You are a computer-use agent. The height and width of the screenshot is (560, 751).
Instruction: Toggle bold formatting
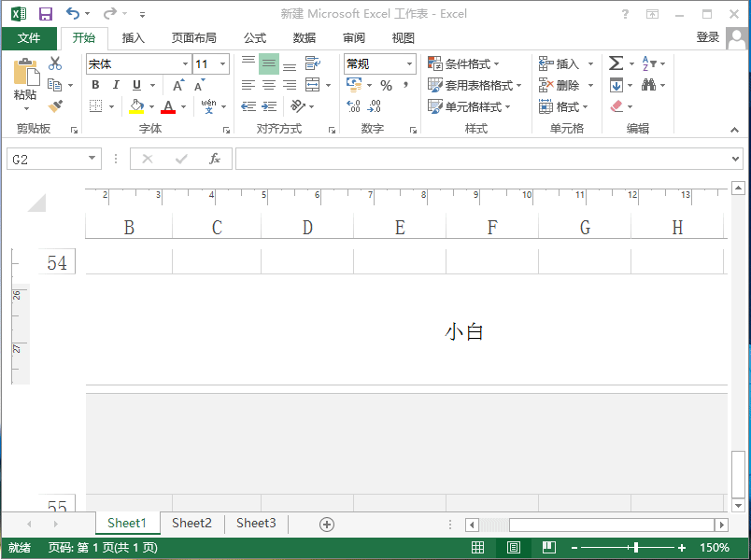tap(94, 85)
